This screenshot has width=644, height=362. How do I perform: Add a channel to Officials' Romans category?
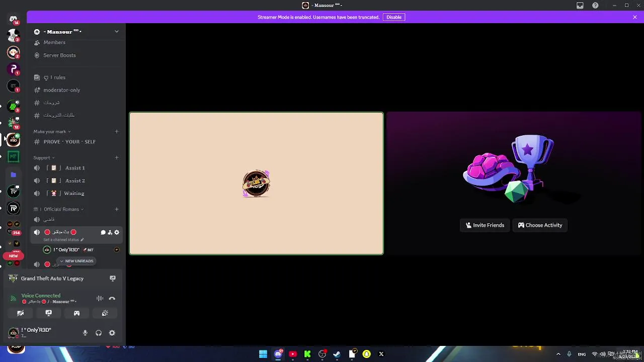point(116,209)
